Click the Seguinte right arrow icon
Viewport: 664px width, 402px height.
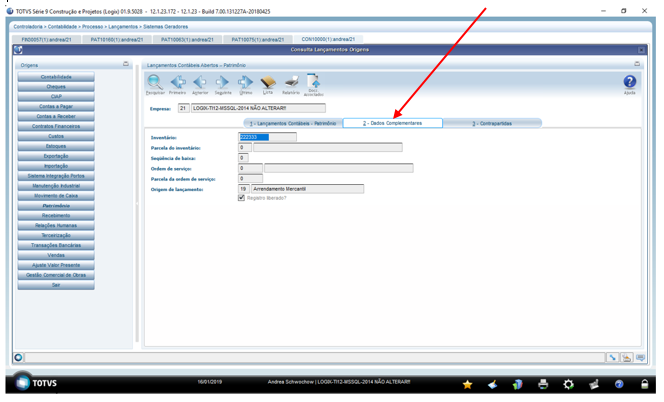[x=222, y=82]
